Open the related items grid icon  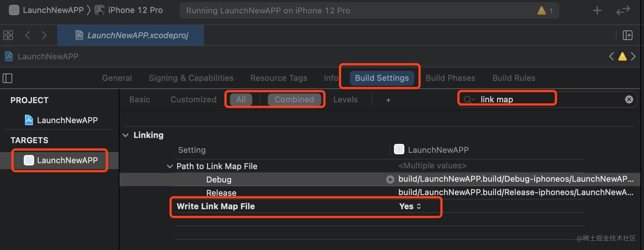click(x=8, y=35)
